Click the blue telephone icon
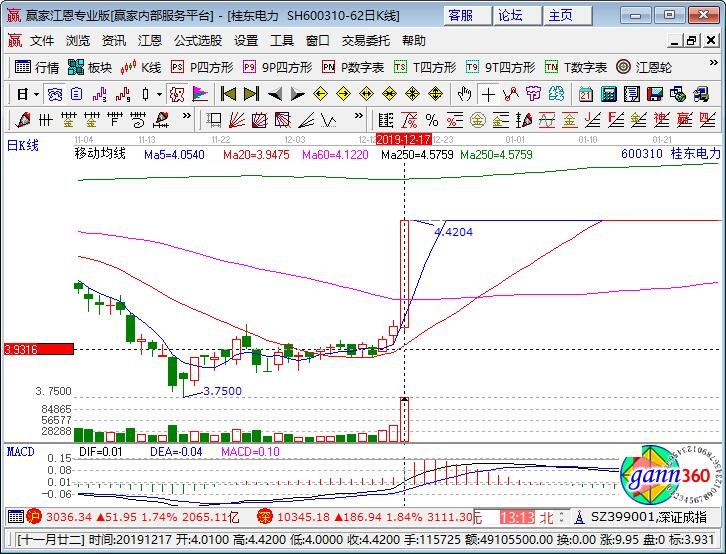Screen dimensions: 726x554 pos(55,94)
